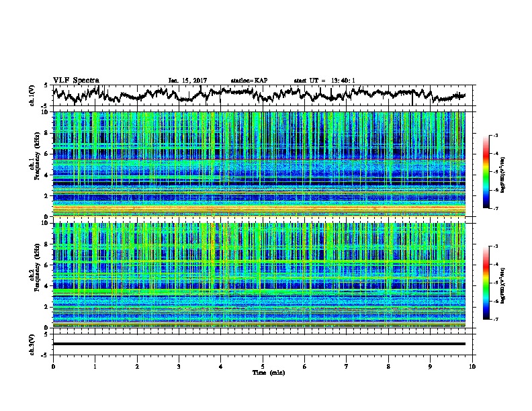Click time axis tick label "2"

(137, 367)
